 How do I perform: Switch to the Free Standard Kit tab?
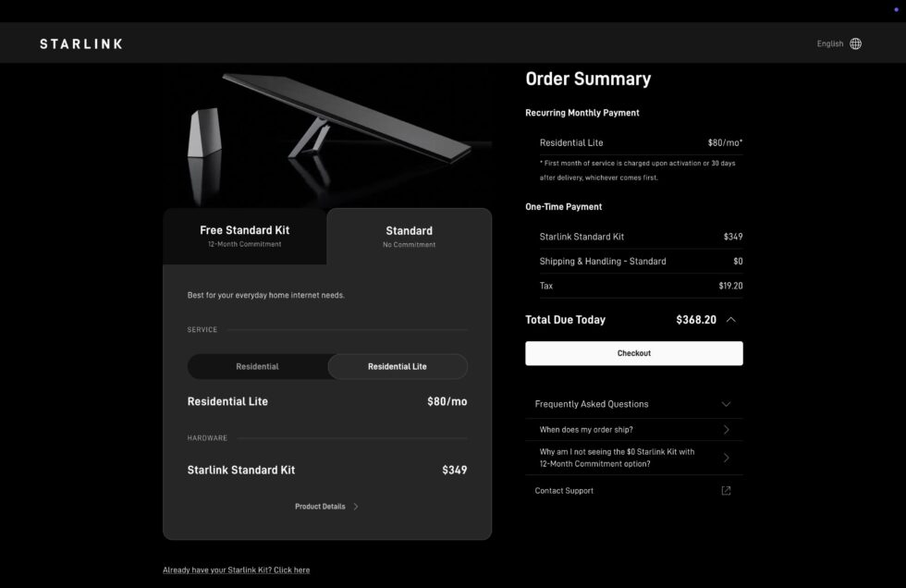pyautogui.click(x=244, y=236)
